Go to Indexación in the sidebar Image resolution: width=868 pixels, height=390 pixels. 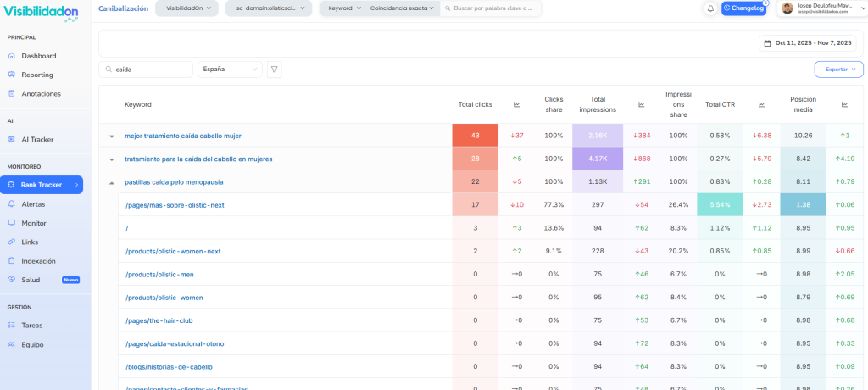(x=38, y=261)
